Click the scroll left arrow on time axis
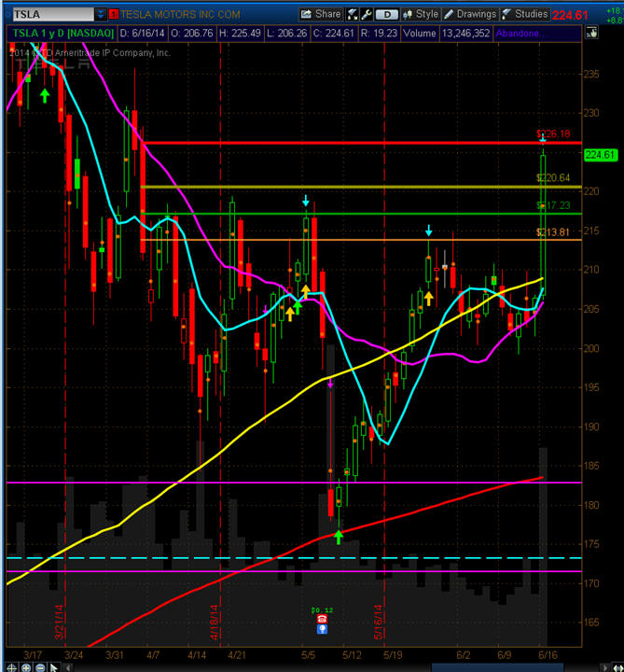The height and width of the screenshot is (672, 624). point(68,667)
